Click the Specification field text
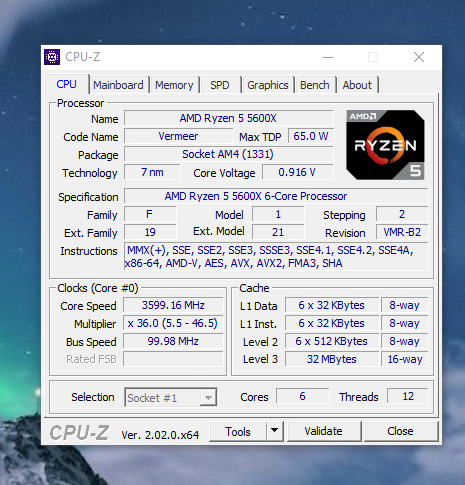 (276, 196)
